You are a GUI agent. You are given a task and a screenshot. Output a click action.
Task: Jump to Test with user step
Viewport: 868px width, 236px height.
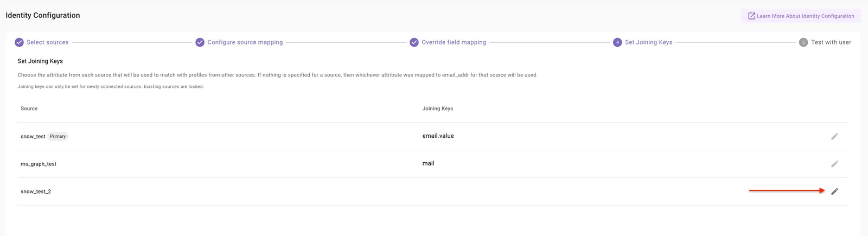click(x=831, y=42)
